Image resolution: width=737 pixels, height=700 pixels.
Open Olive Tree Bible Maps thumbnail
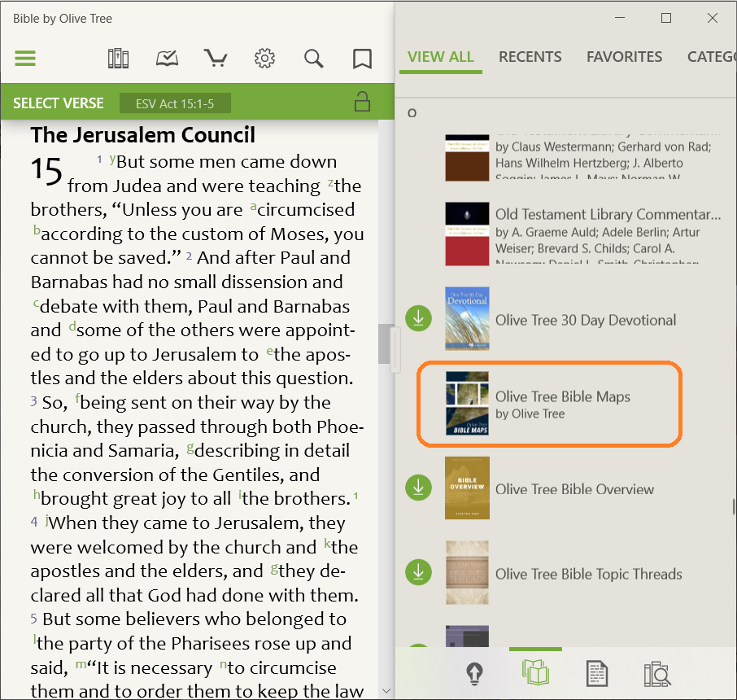[467, 404]
